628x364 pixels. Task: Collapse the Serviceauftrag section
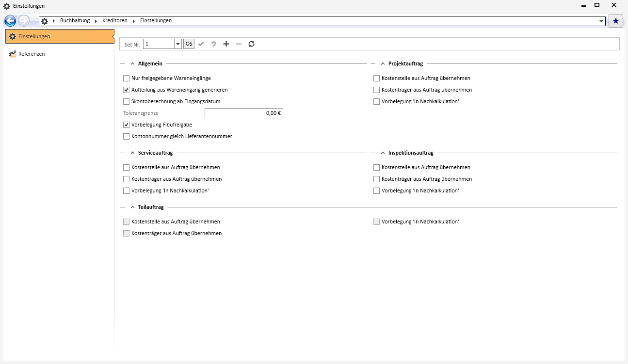[133, 153]
